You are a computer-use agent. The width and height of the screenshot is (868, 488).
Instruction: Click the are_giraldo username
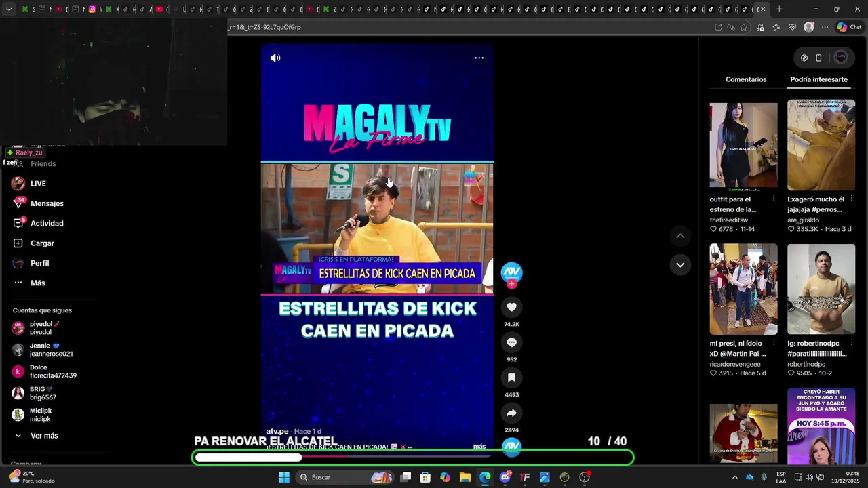803,220
